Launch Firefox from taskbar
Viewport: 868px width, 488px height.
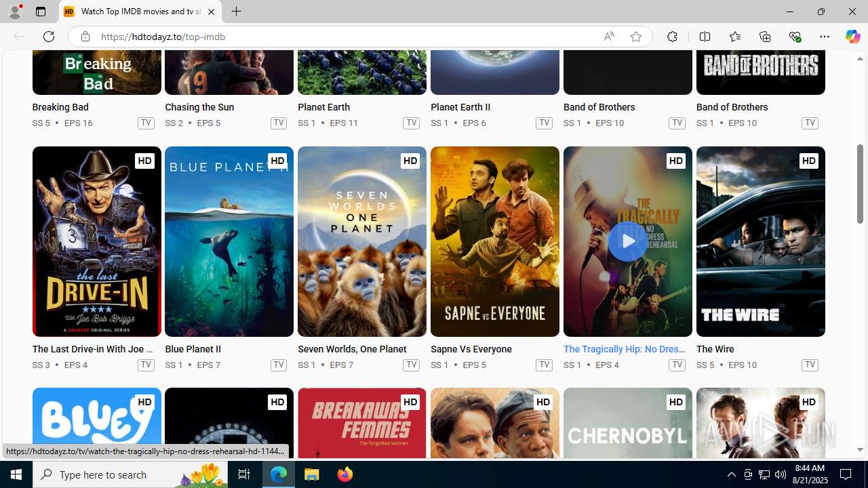(x=344, y=474)
